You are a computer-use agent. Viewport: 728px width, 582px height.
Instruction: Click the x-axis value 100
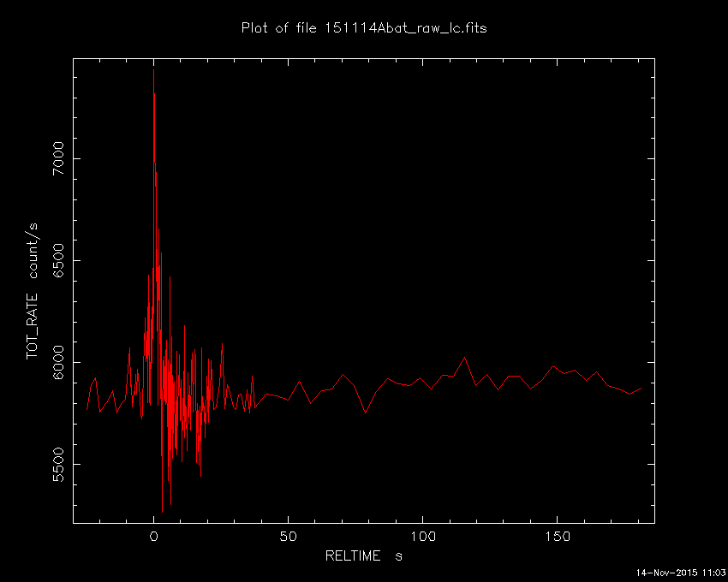422,537
